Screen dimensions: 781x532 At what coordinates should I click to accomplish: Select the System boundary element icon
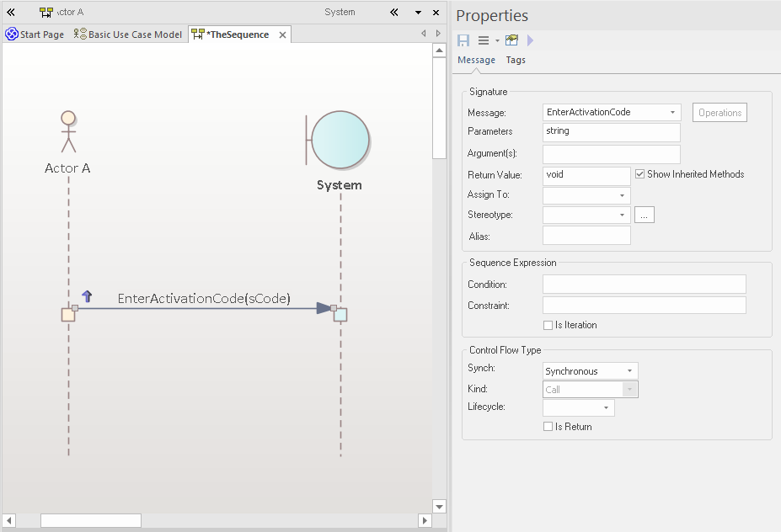(339, 139)
